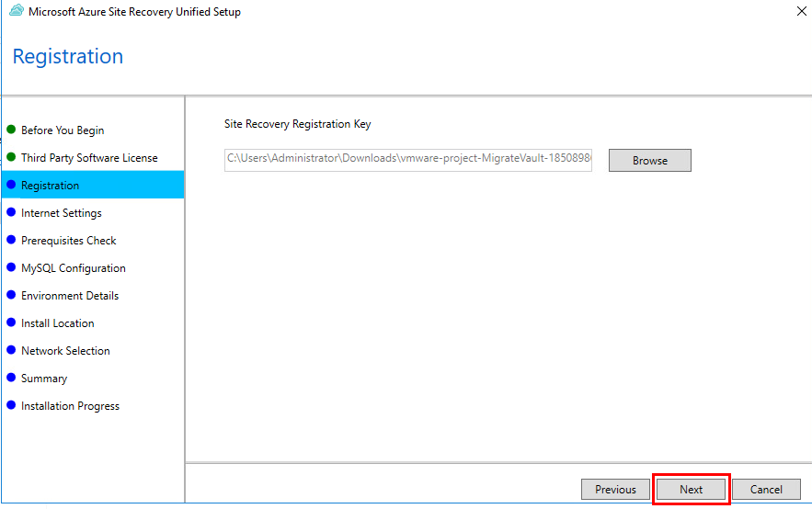
Task: Open the Prerequisites Check step
Action: (x=68, y=241)
